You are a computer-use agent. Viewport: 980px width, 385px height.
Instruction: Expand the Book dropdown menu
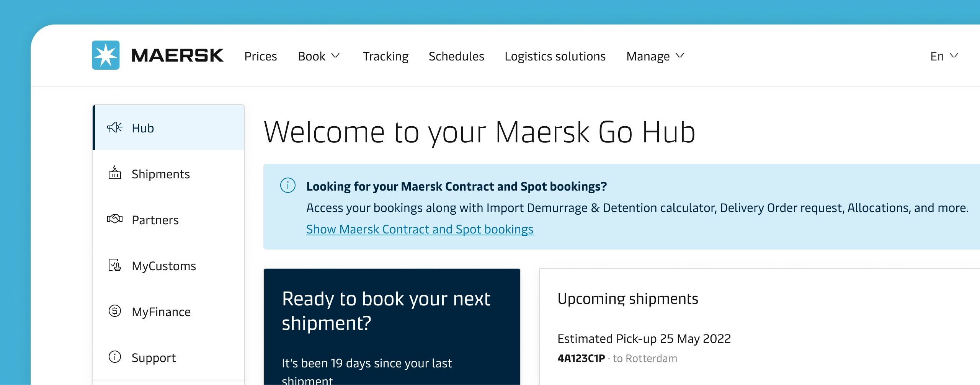point(319,56)
